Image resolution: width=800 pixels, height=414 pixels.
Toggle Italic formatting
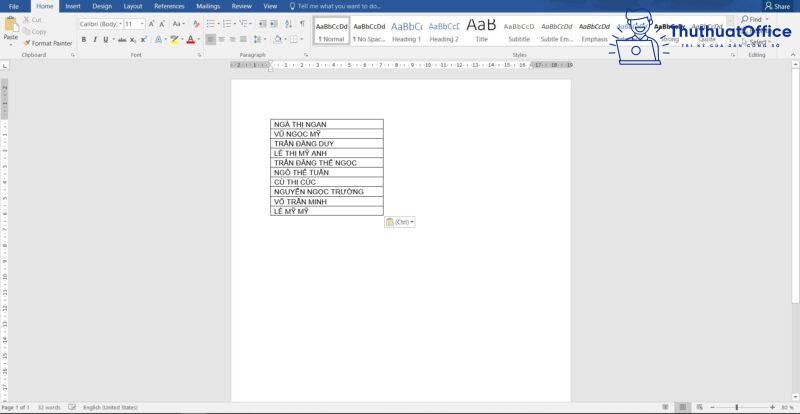pos(94,39)
